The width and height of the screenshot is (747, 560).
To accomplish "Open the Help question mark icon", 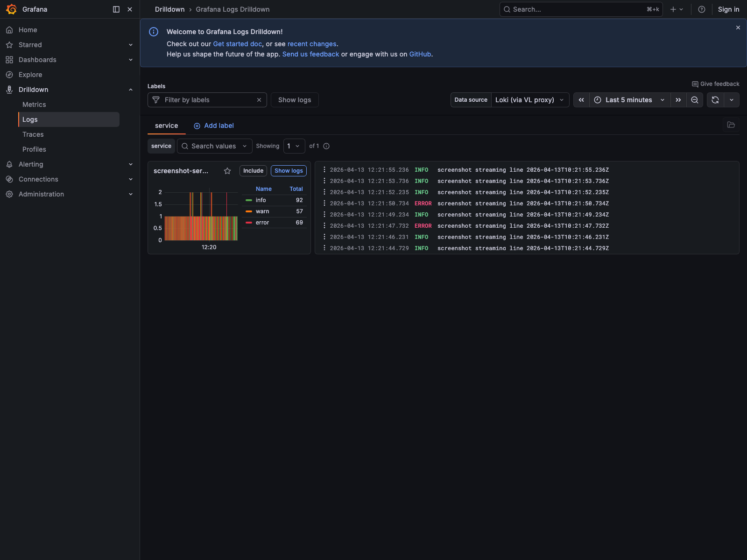I will pyautogui.click(x=701, y=9).
